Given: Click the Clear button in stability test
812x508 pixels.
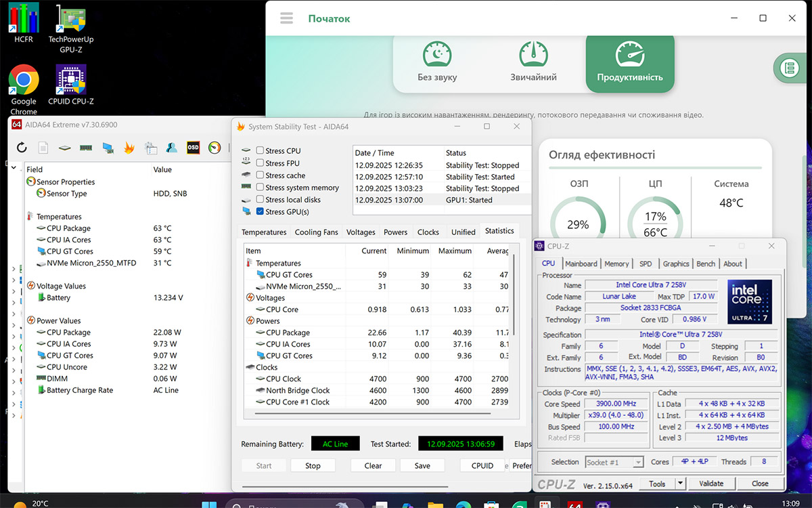Looking at the screenshot, I should 373,465.
